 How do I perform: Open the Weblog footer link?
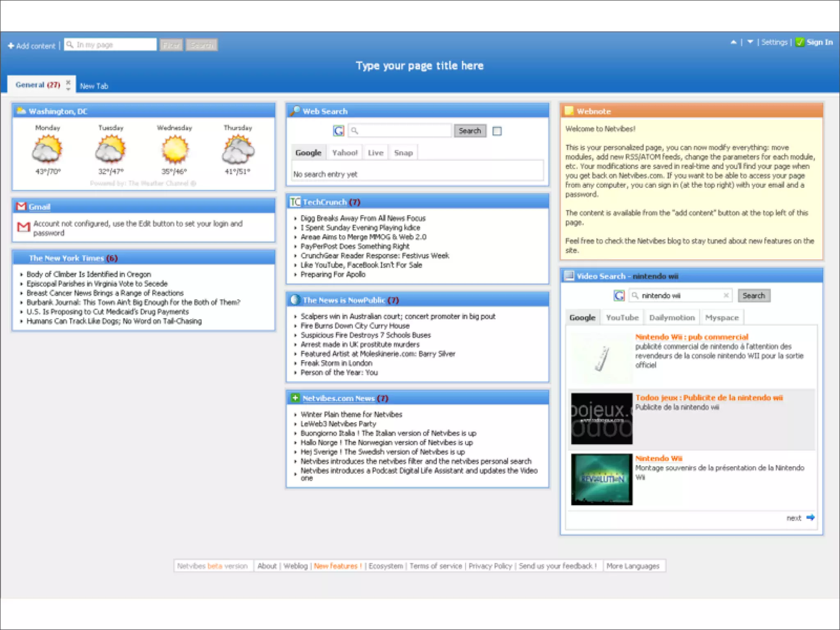295,566
